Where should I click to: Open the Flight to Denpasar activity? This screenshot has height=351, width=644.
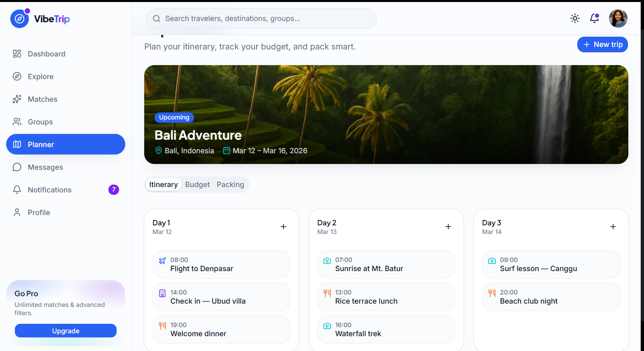coord(221,264)
